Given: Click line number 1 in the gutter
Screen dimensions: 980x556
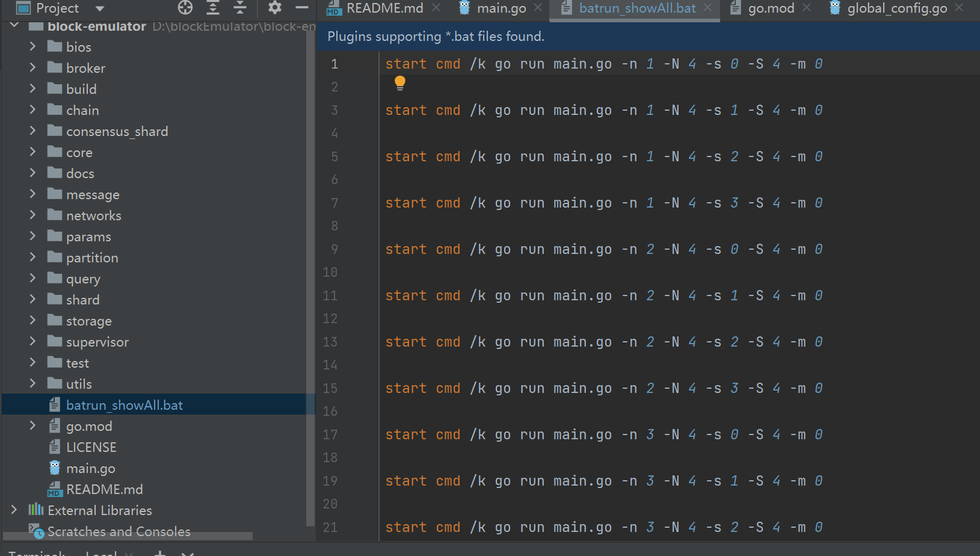Looking at the screenshot, I should pyautogui.click(x=334, y=64).
